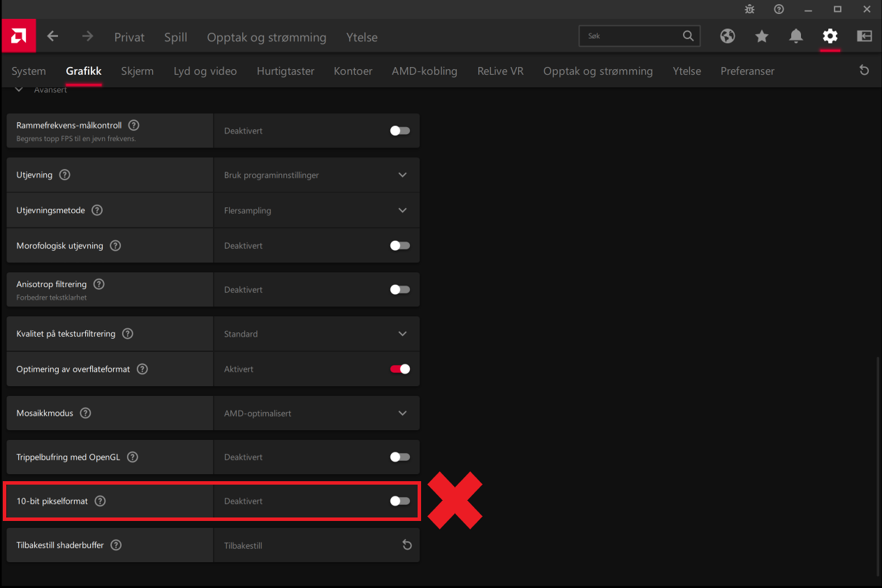
Task: Open the Spill menu
Action: (x=175, y=37)
